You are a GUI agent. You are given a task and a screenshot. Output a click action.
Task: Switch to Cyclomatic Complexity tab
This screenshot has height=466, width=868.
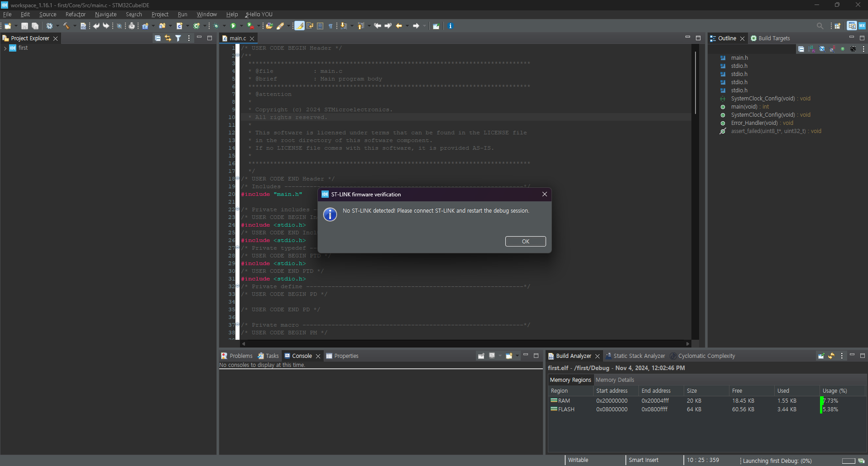point(703,356)
